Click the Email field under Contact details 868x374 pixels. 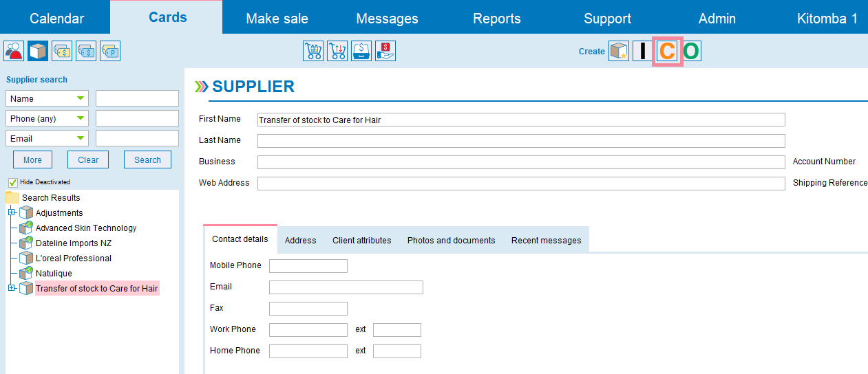(x=346, y=287)
